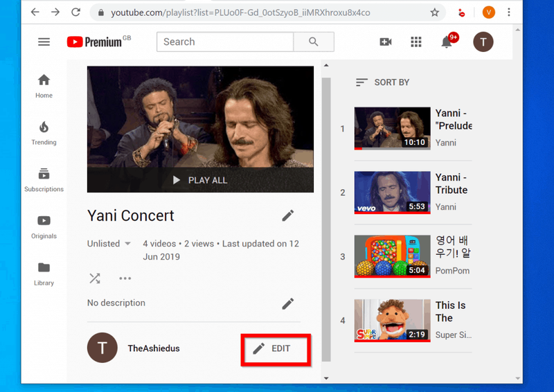The width and height of the screenshot is (554, 392).
Task: Click the 'Yanni - Tribute' video title
Action: [x=452, y=184]
